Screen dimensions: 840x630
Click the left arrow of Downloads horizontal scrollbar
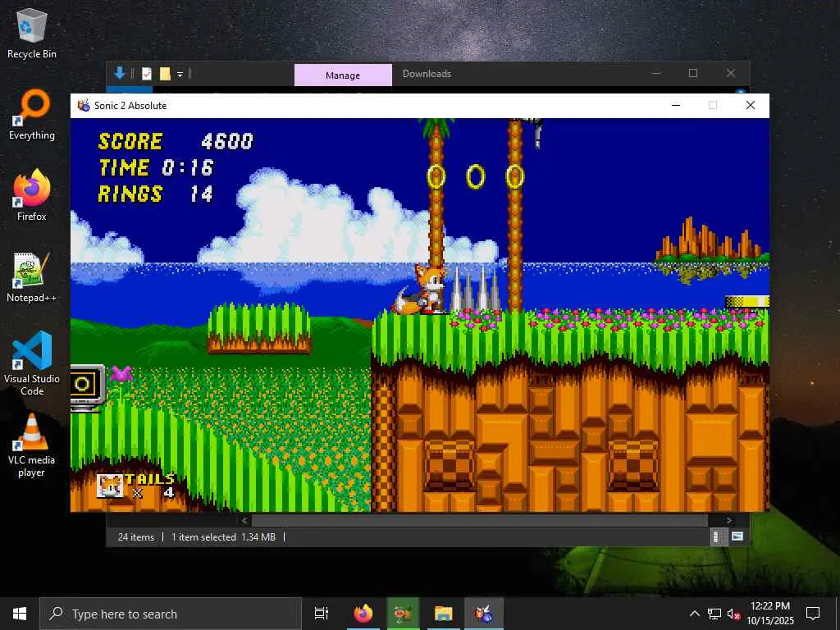244,520
